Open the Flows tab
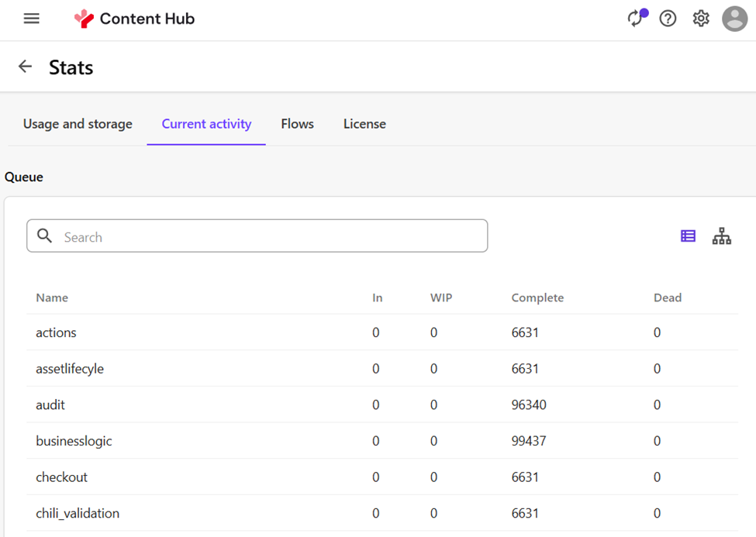The height and width of the screenshot is (537, 756). (297, 124)
